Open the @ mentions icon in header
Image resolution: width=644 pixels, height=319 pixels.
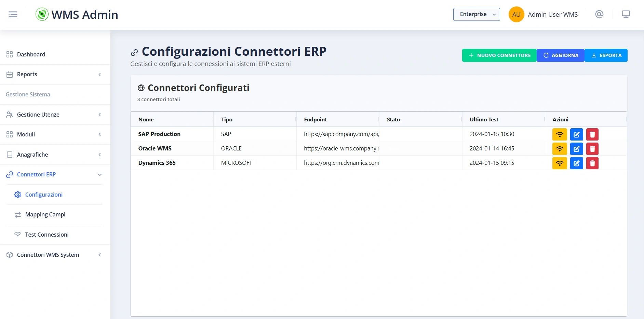coord(599,14)
